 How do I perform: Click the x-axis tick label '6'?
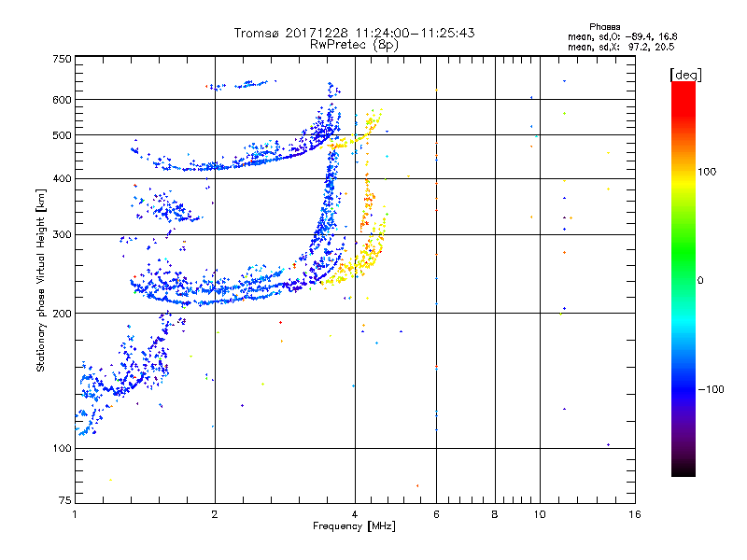436,514
